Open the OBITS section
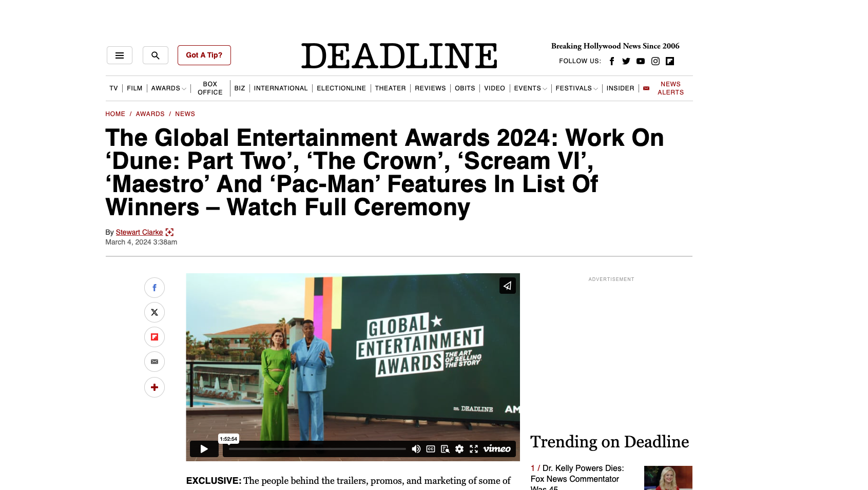Screen dimensions: 868x490 (x=465, y=88)
